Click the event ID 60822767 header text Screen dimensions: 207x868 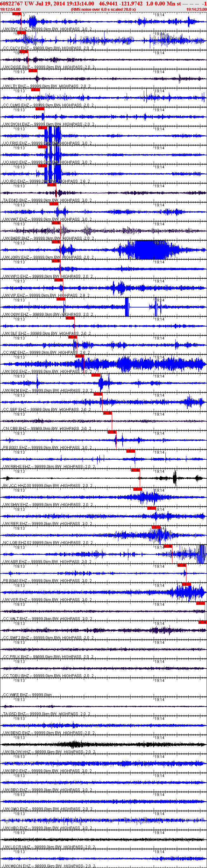click(11, 3)
